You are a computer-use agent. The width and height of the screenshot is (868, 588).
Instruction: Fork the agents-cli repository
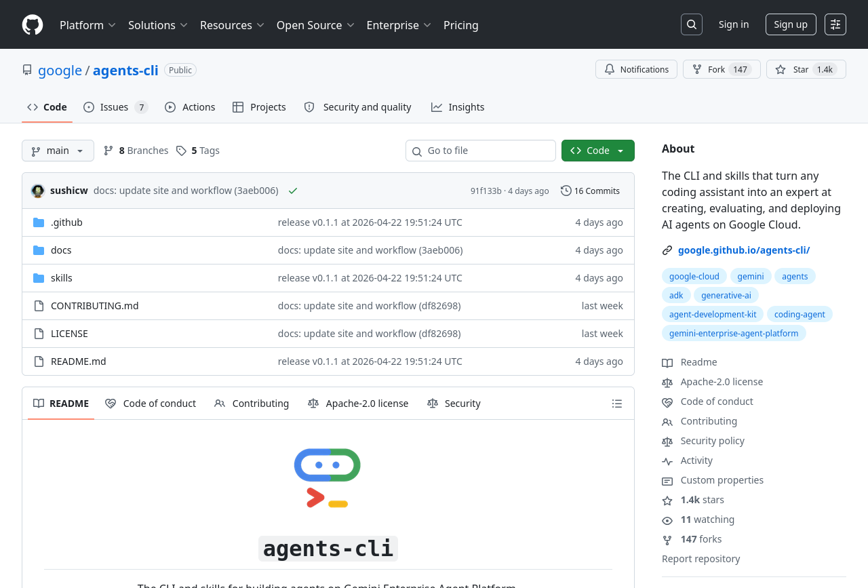pos(721,69)
